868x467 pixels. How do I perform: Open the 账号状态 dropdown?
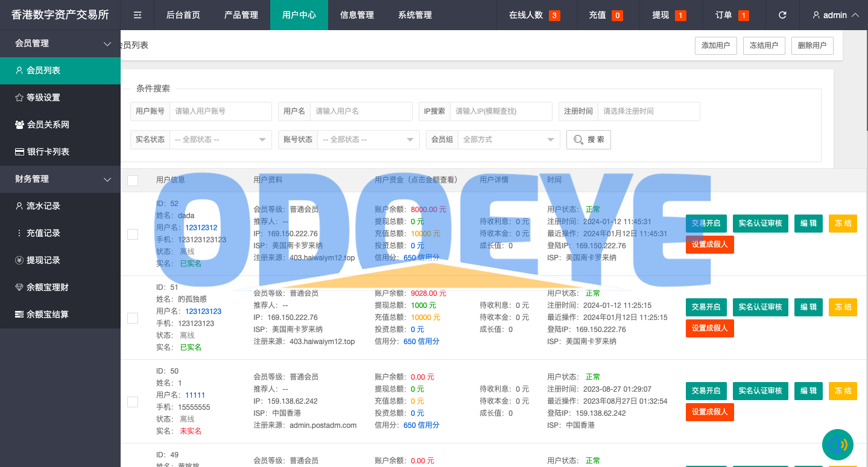pos(369,139)
